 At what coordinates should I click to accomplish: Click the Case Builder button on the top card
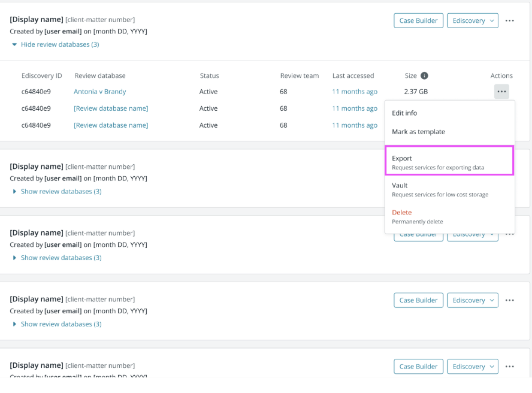pos(418,20)
